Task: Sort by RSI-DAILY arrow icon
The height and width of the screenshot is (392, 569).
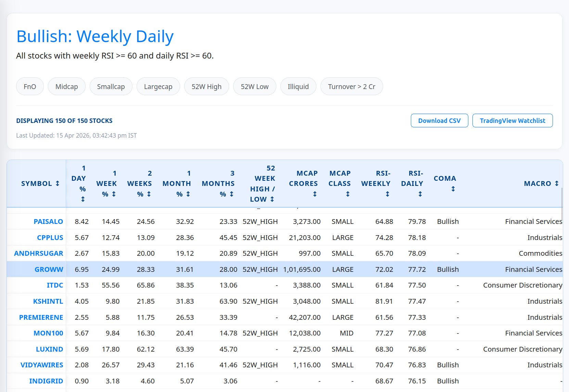Action: coord(420,194)
